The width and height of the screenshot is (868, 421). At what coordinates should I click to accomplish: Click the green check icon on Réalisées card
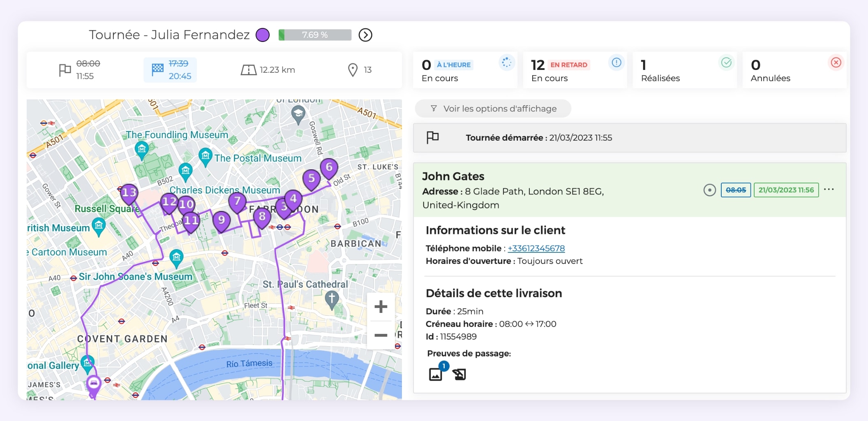coord(726,63)
